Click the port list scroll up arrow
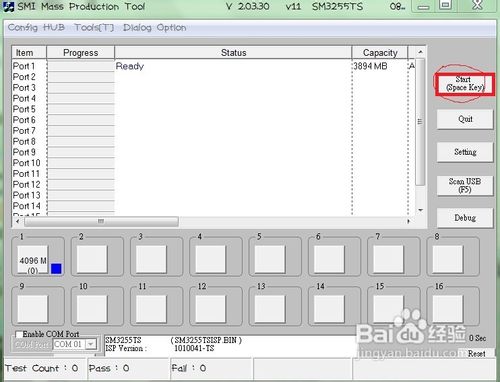500x382 pixels. tap(421, 52)
